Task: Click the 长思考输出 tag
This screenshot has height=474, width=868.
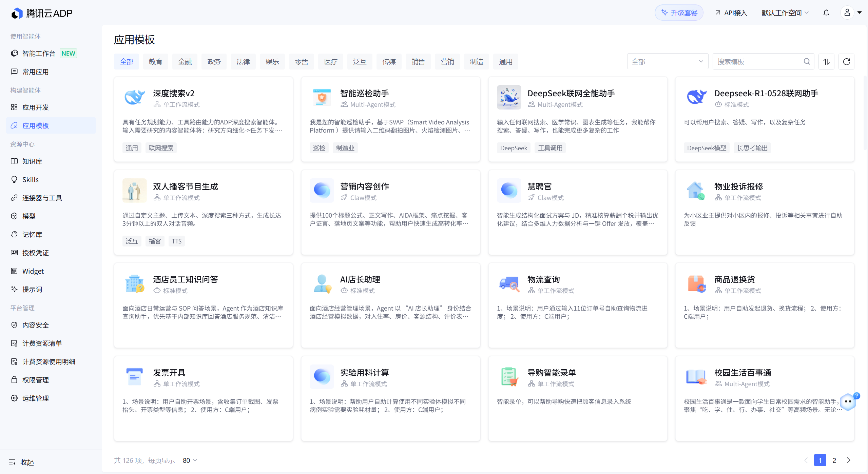Action: (752, 148)
